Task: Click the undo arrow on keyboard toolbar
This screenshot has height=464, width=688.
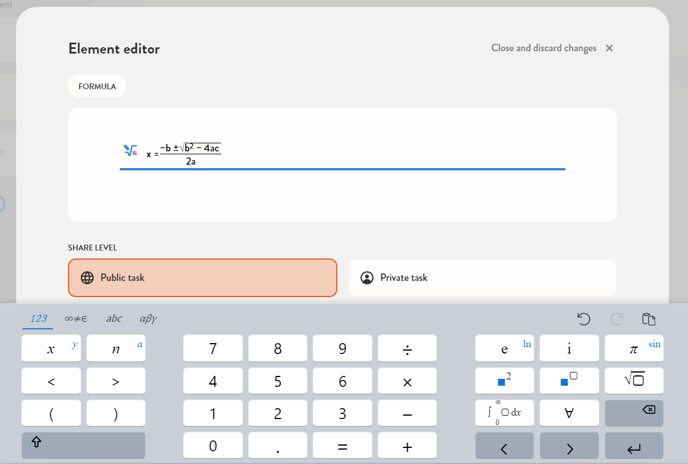Action: [x=584, y=319]
